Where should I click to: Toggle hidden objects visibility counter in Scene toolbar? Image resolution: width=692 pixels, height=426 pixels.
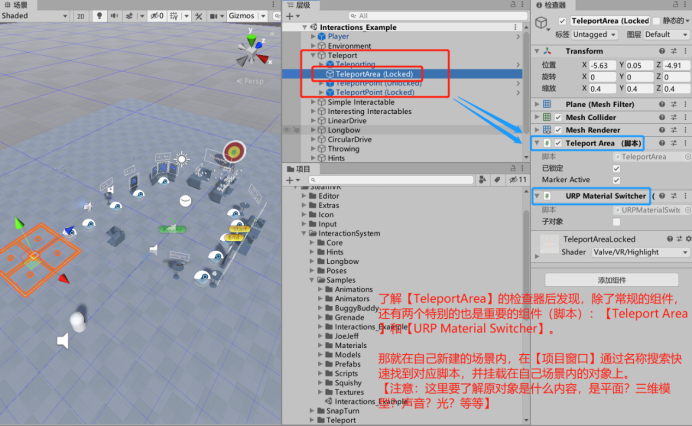(157, 16)
